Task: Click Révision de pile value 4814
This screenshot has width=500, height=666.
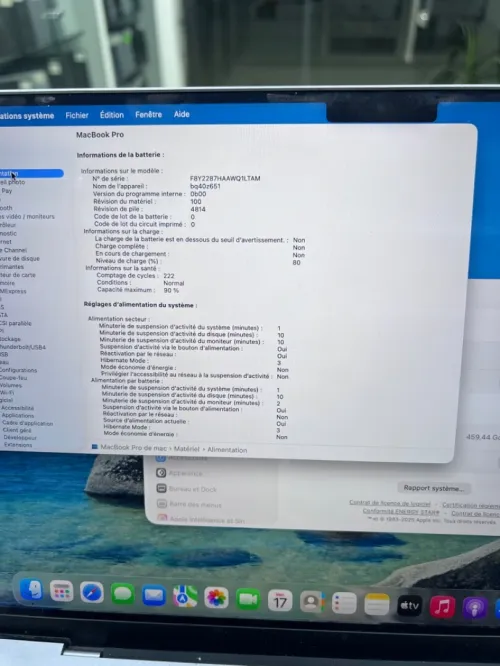Action: click(198, 209)
